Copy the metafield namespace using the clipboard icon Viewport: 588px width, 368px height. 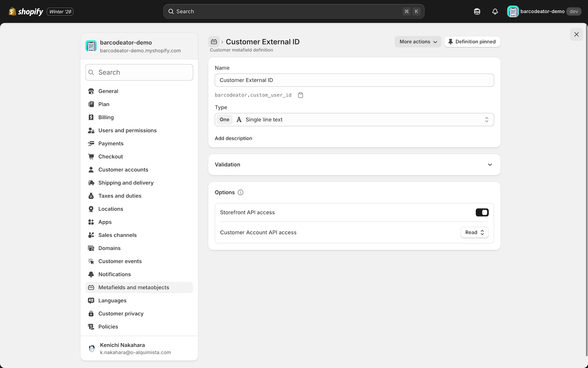[301, 94]
